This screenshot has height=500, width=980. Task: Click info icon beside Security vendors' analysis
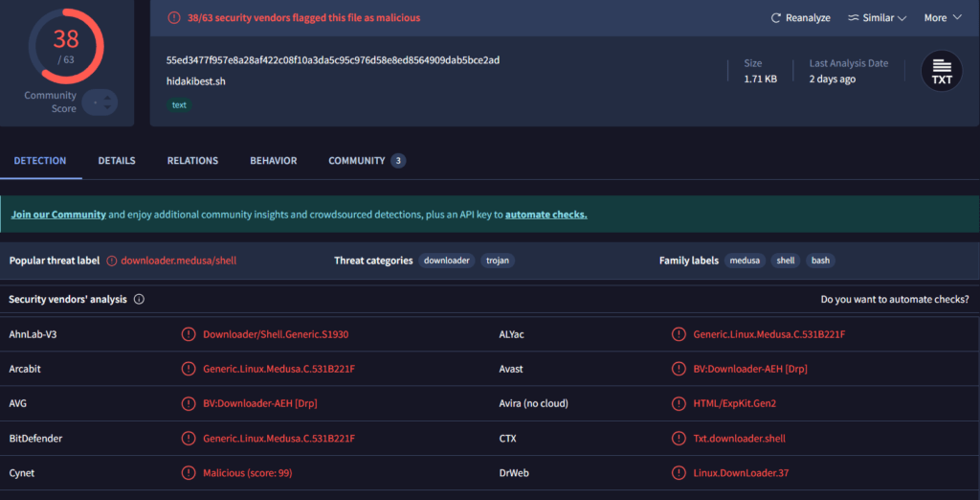139,299
